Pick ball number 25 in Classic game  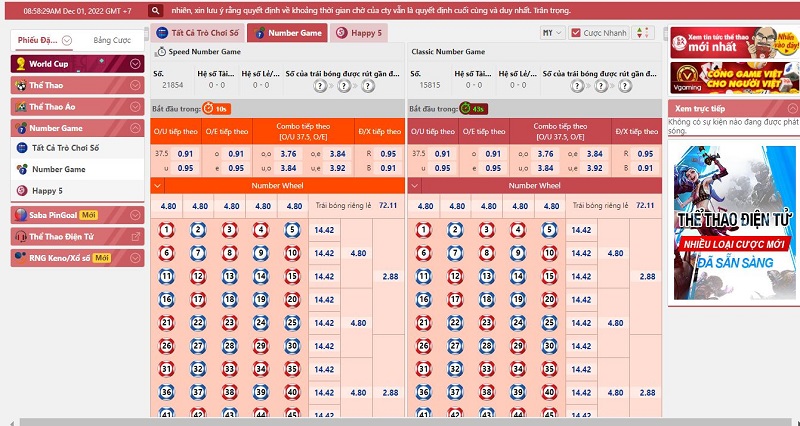(549, 323)
